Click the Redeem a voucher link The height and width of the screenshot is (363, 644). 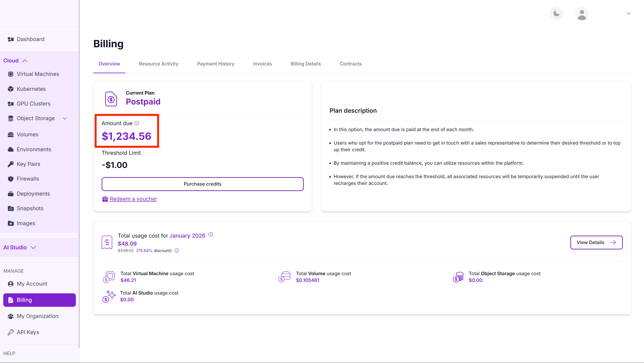(133, 199)
